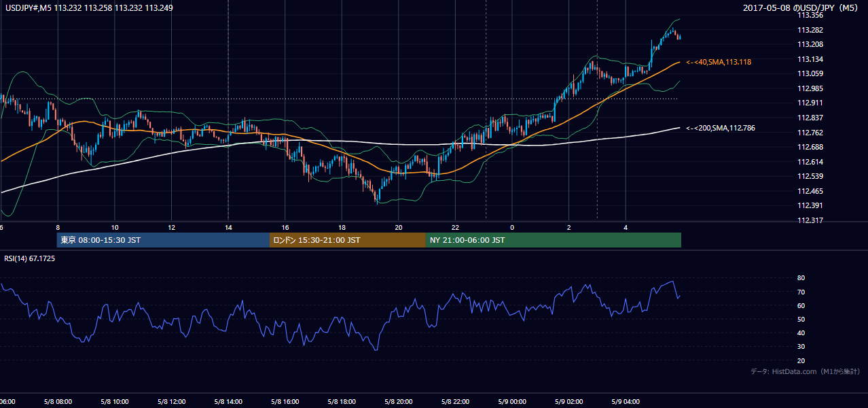Click the Tokyo 08:00-15:30 JST session bar

tap(163, 240)
